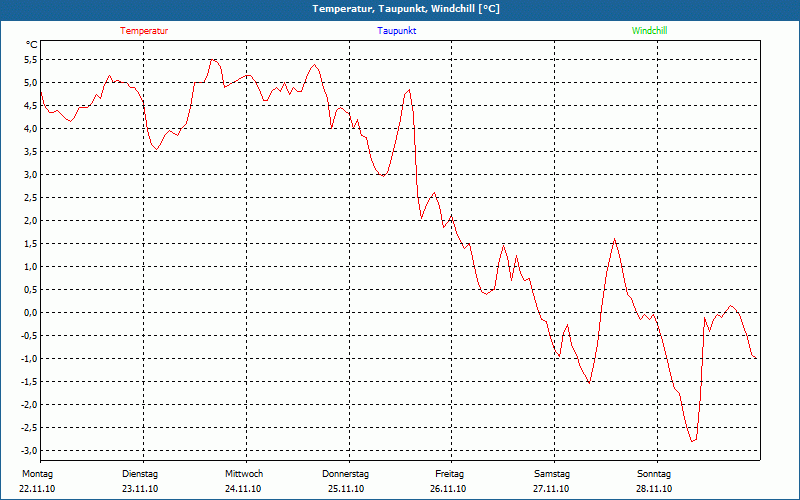Viewport: 800px width, 500px height.
Task: Click the °C axis unit label
Action: pyautogui.click(x=32, y=45)
